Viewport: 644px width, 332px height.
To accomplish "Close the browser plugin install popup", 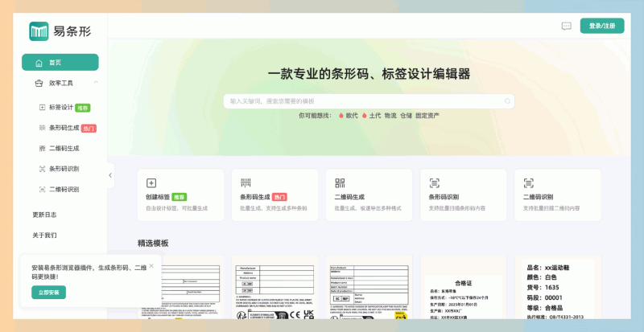I will 151,266.
